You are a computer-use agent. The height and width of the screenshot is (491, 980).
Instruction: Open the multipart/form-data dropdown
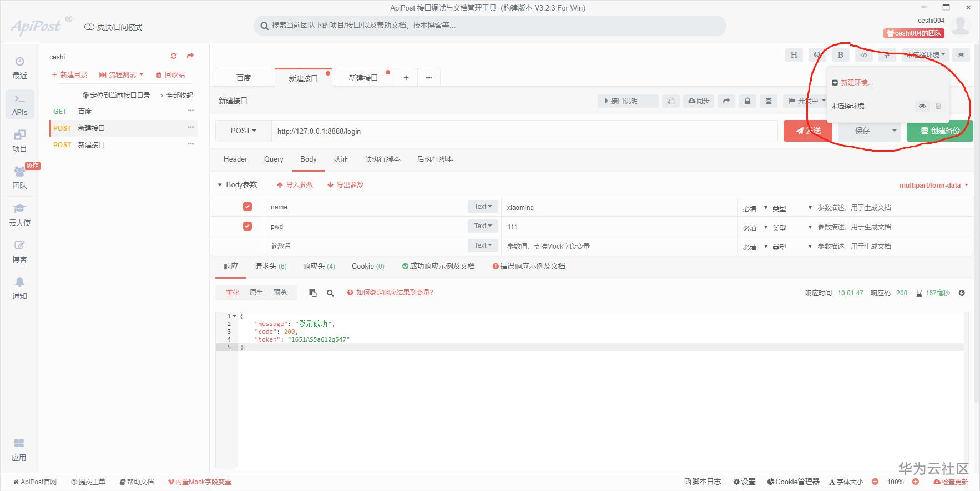click(x=933, y=185)
